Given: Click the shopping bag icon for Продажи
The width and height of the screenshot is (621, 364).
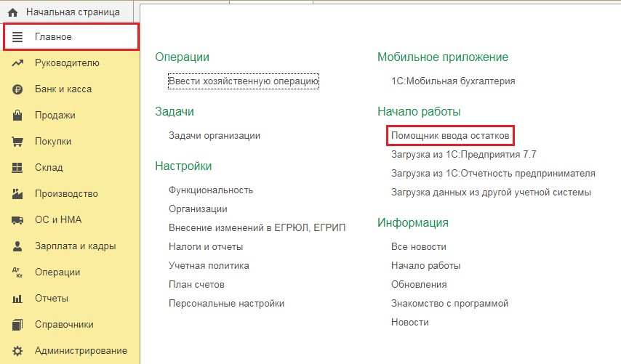Looking at the screenshot, I should [17, 115].
